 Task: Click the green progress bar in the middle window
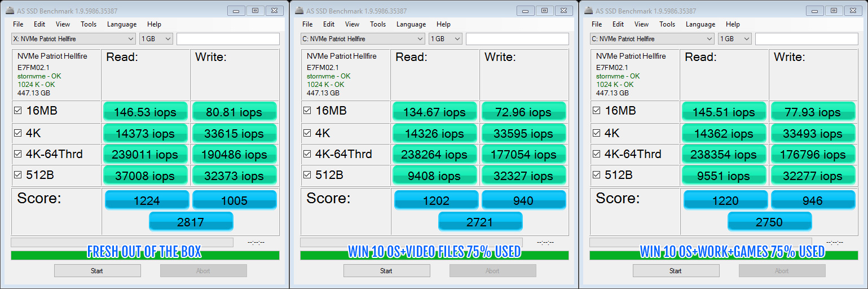point(434,255)
